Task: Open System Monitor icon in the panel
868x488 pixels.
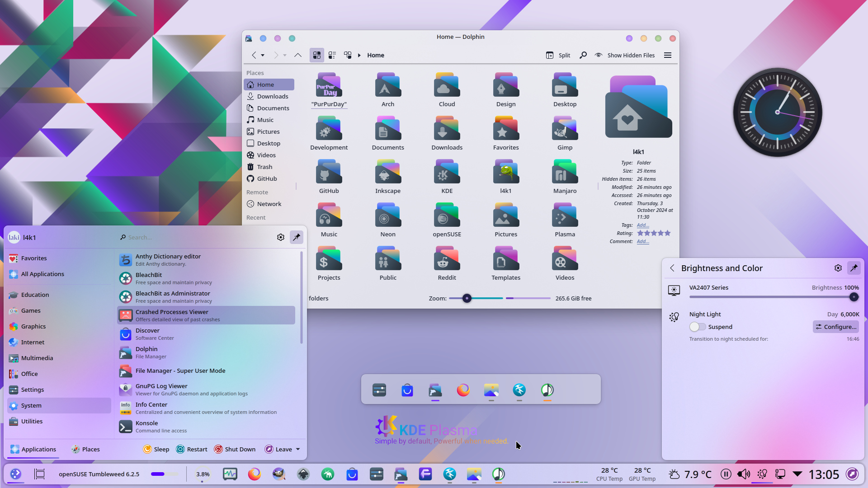Action: (230, 474)
